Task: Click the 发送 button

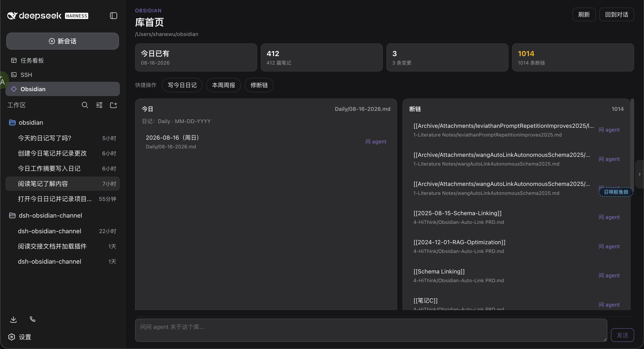Action: click(622, 335)
